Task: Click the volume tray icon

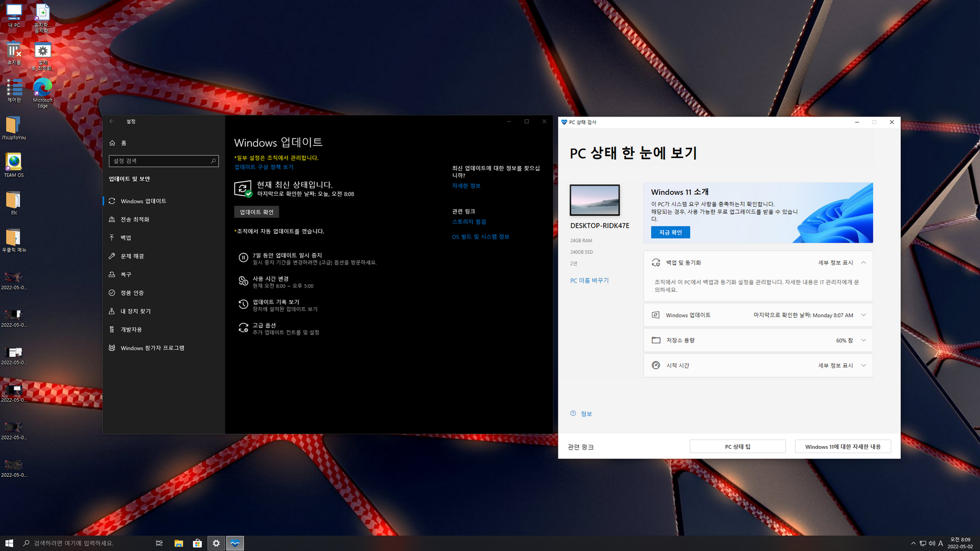Action: point(932,543)
